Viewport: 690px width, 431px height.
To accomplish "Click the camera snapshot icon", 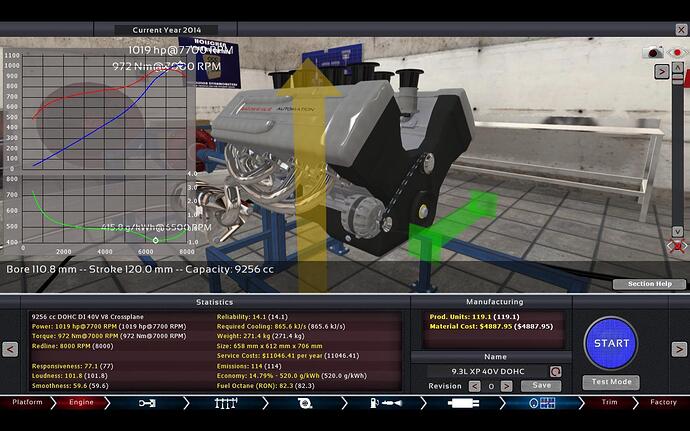I will point(654,52).
